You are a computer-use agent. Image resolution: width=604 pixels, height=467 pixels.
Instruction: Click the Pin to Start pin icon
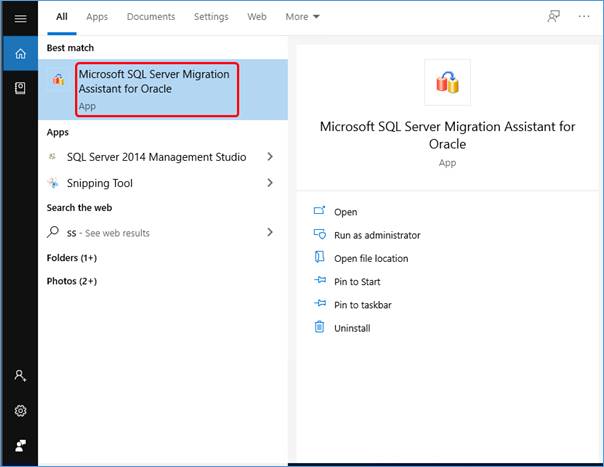pos(320,280)
